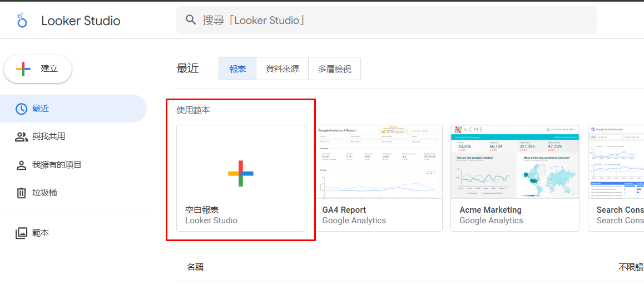Click the Looker Studio title text
The height and width of the screenshot is (284, 644).
click(81, 21)
